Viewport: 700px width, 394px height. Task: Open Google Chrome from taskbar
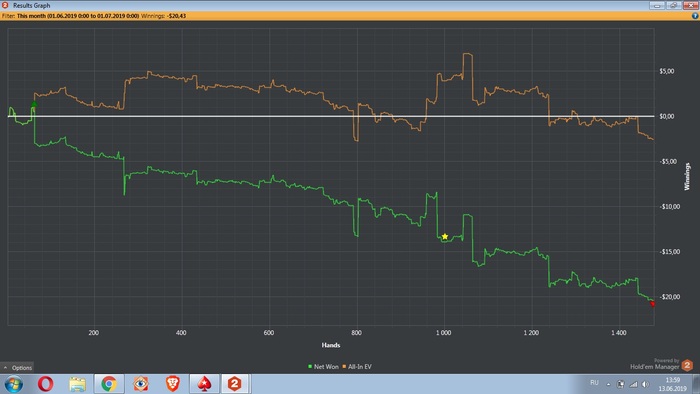(109, 384)
